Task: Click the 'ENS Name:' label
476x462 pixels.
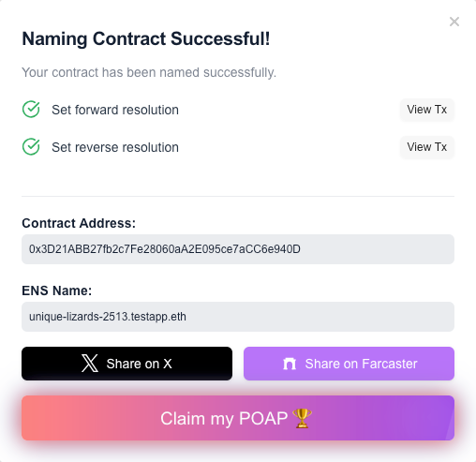Action: 57,291
